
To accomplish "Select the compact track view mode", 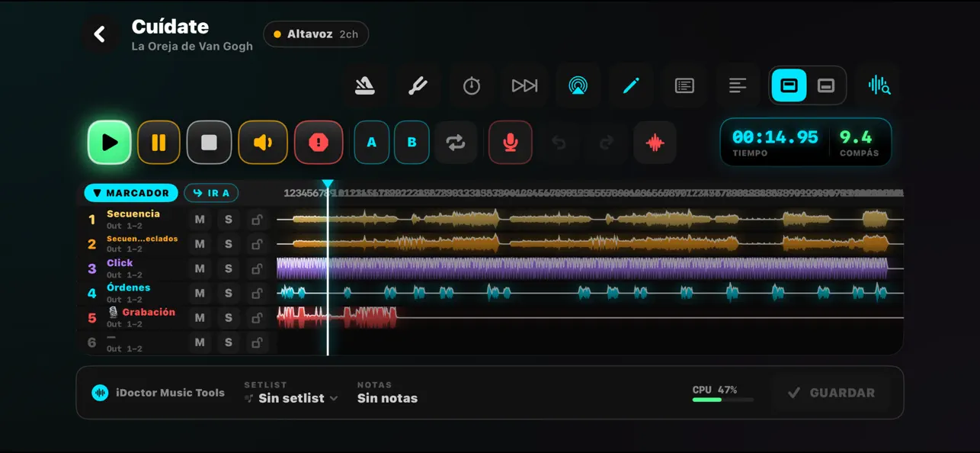I will pos(826,86).
